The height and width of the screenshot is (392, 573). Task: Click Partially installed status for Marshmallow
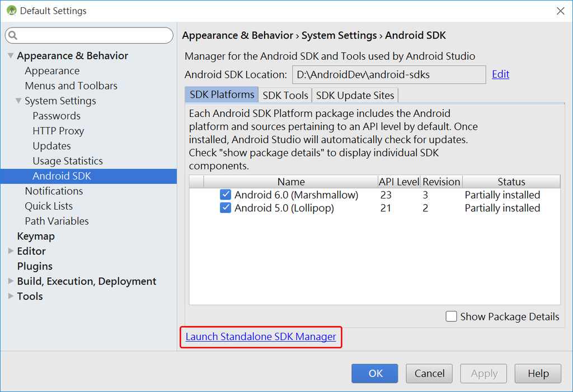click(502, 195)
